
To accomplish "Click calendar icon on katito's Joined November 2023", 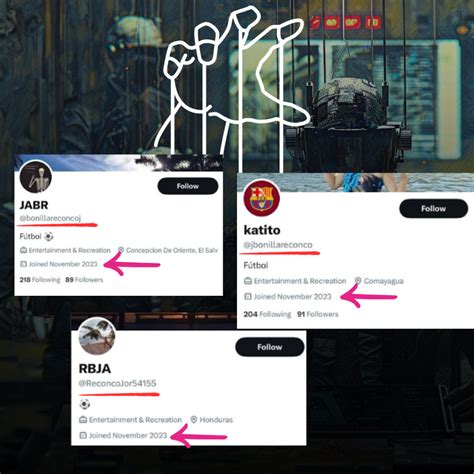I will coord(248,296).
